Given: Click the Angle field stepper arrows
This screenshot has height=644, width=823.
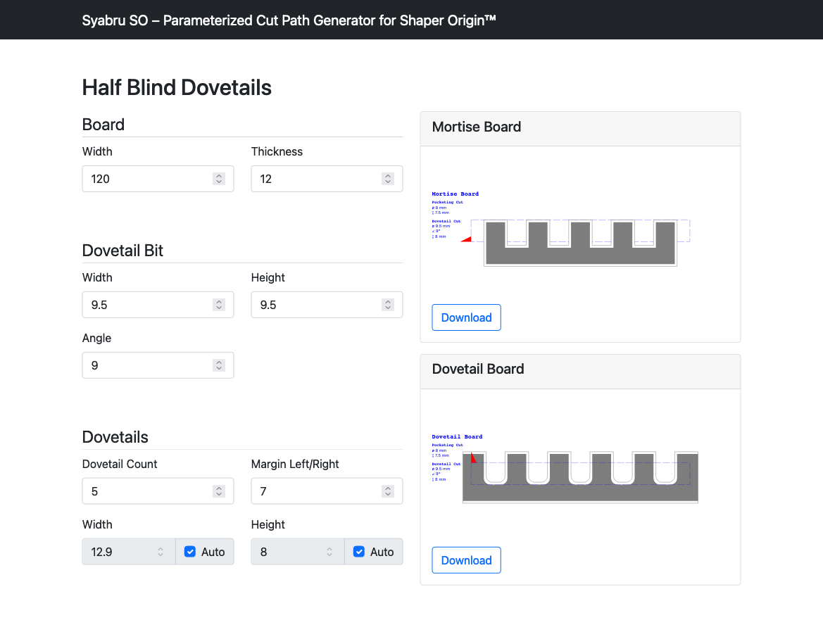Looking at the screenshot, I should [x=219, y=365].
